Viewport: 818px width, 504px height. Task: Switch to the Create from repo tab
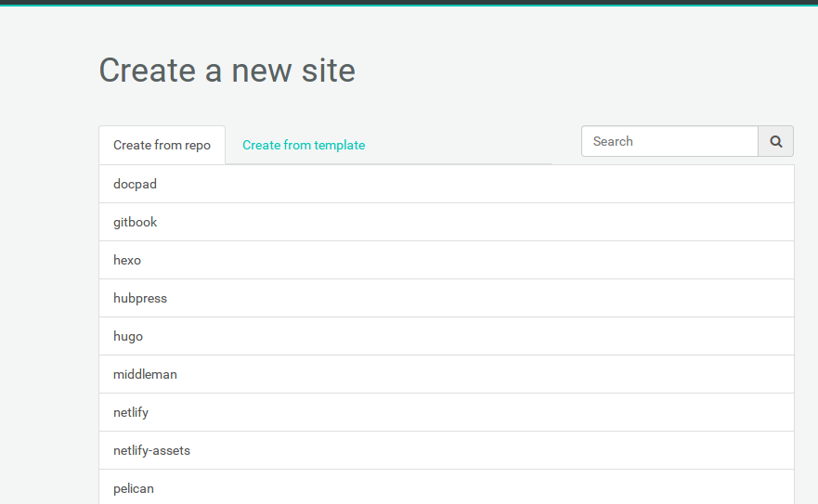[162, 145]
